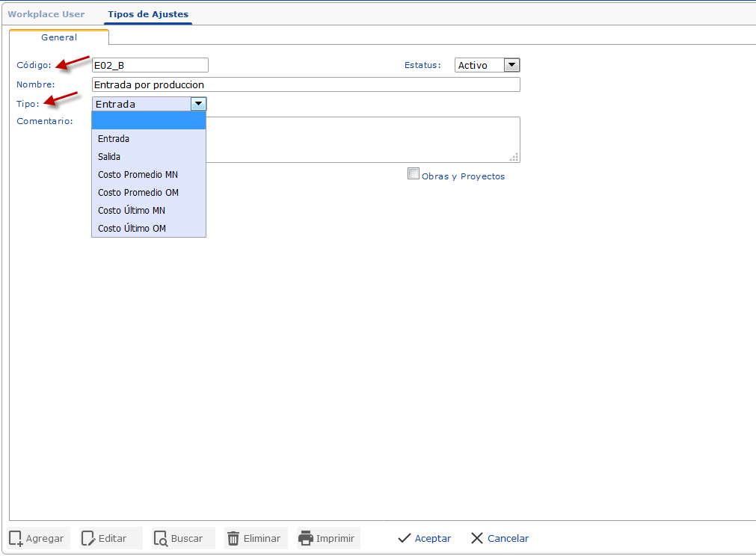Collapse the Tipo dropdown arrow

click(x=198, y=104)
